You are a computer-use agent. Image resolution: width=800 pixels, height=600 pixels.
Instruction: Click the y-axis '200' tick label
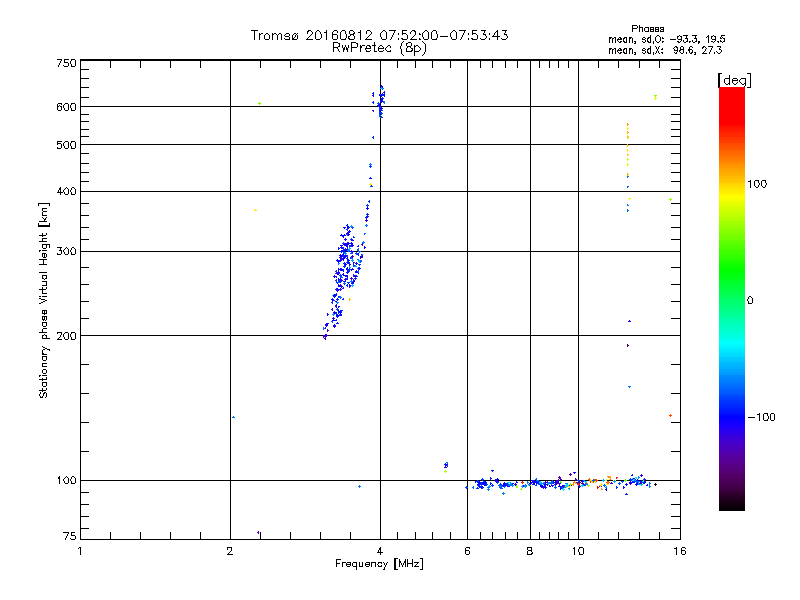(66, 336)
